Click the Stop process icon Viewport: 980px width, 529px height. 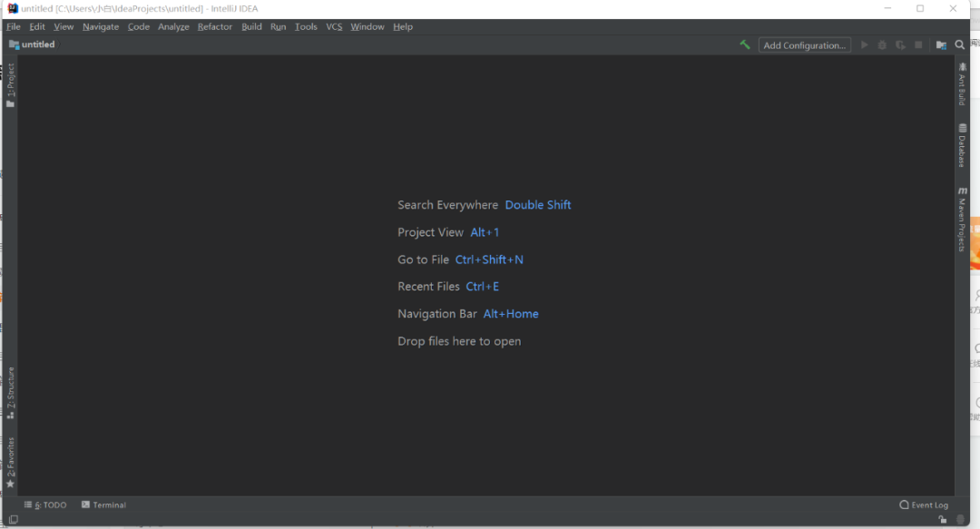click(918, 44)
